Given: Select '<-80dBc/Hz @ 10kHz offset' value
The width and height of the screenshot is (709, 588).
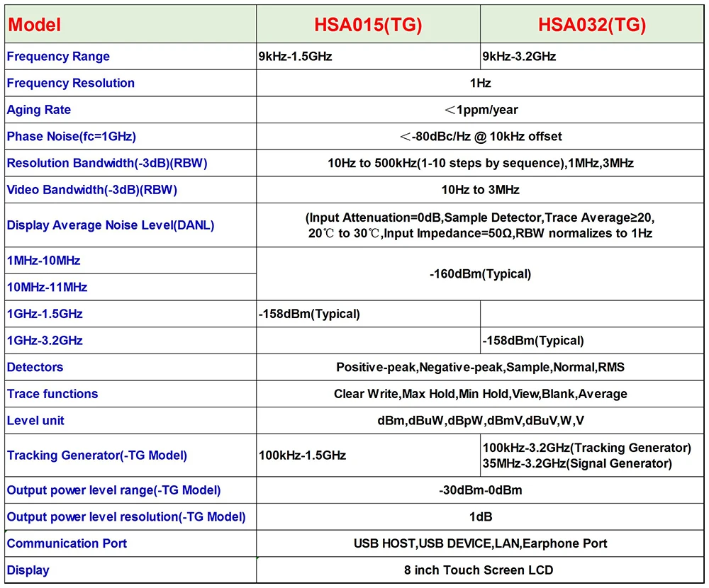Looking at the screenshot, I should click(481, 137).
